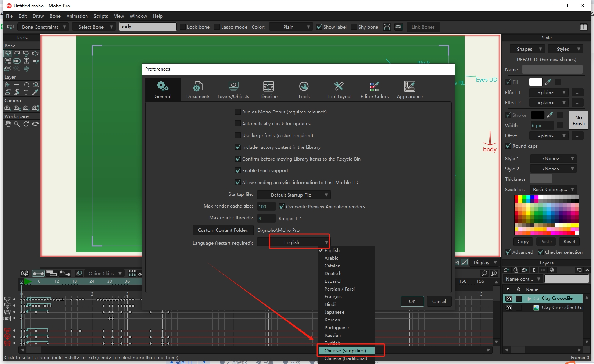594x364 pixels.
Task: Open the Timeline preferences section
Action: 268,90
